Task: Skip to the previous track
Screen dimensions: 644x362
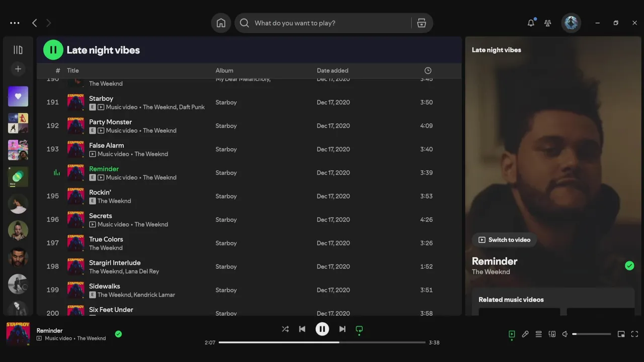Action: coord(302,329)
